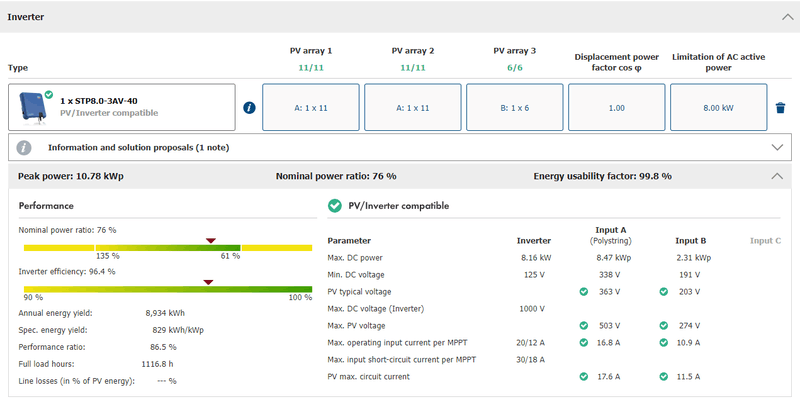Select the Input C column header
The width and height of the screenshot is (800, 402).
pos(765,240)
